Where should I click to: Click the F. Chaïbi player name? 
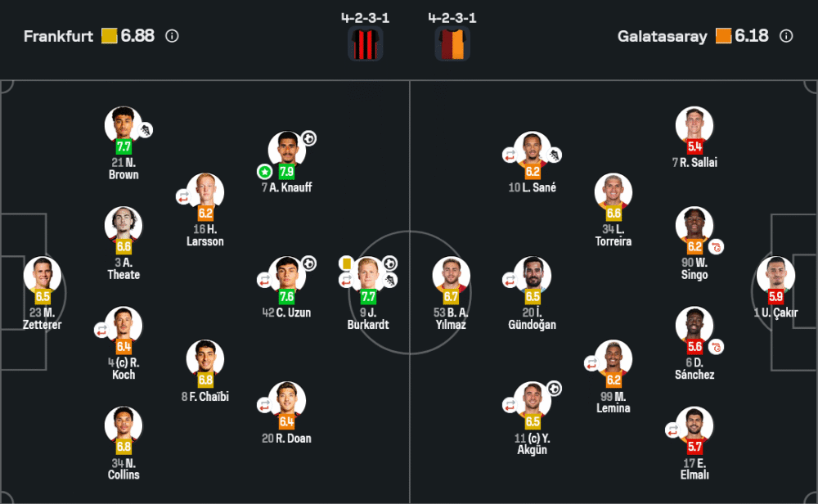(x=204, y=397)
